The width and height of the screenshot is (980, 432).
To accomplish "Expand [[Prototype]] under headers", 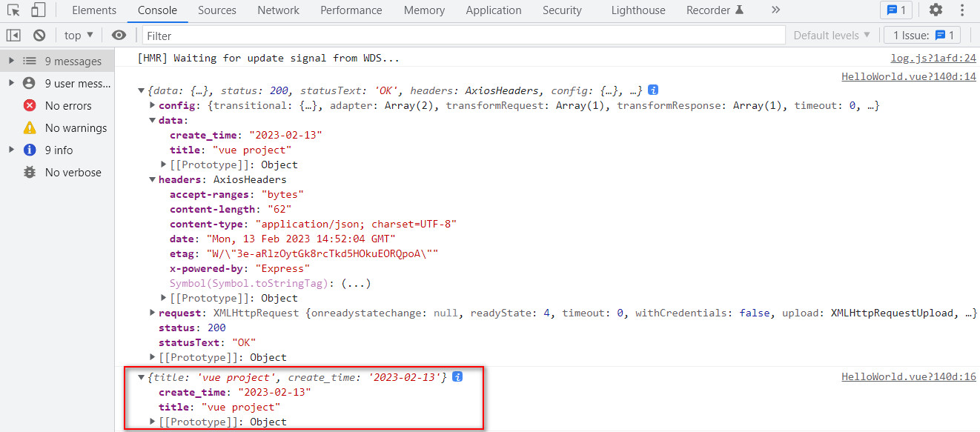I will pos(164,298).
